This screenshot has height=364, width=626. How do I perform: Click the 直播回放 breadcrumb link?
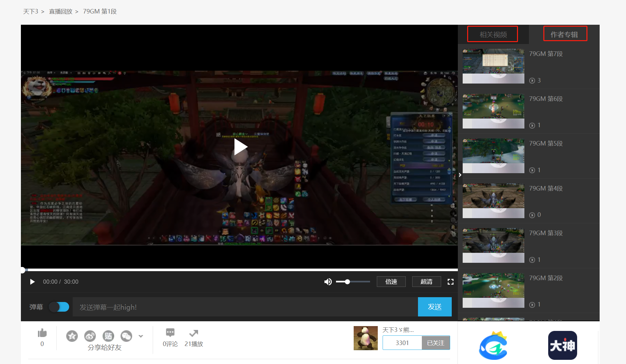coord(60,11)
